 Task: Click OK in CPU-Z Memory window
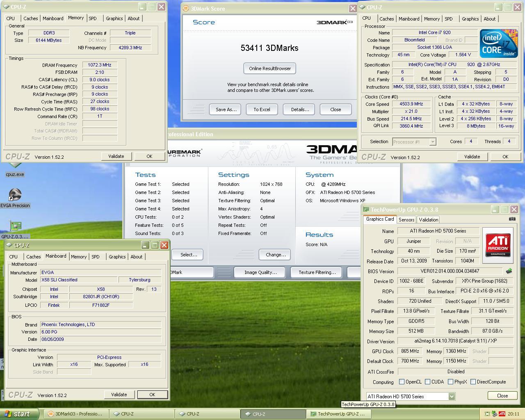pos(149,156)
